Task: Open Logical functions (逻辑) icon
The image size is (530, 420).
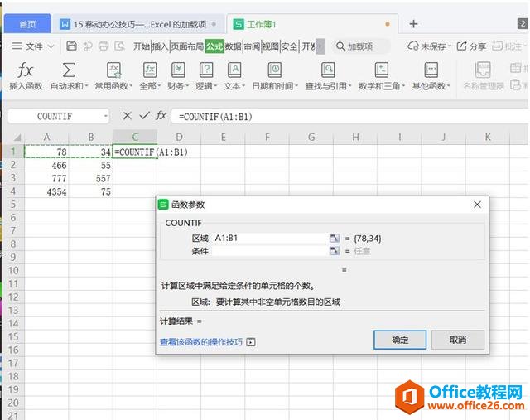Action: (206, 70)
